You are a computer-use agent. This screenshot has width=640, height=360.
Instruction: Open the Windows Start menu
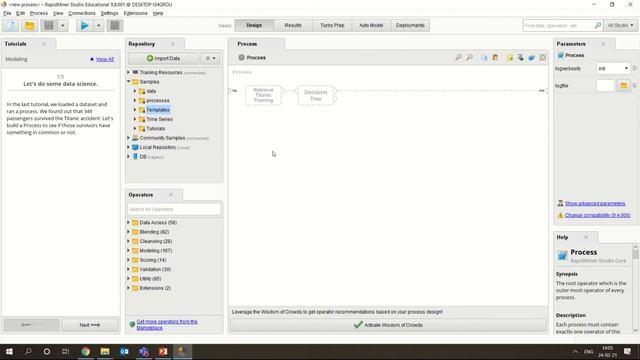coord(9,351)
